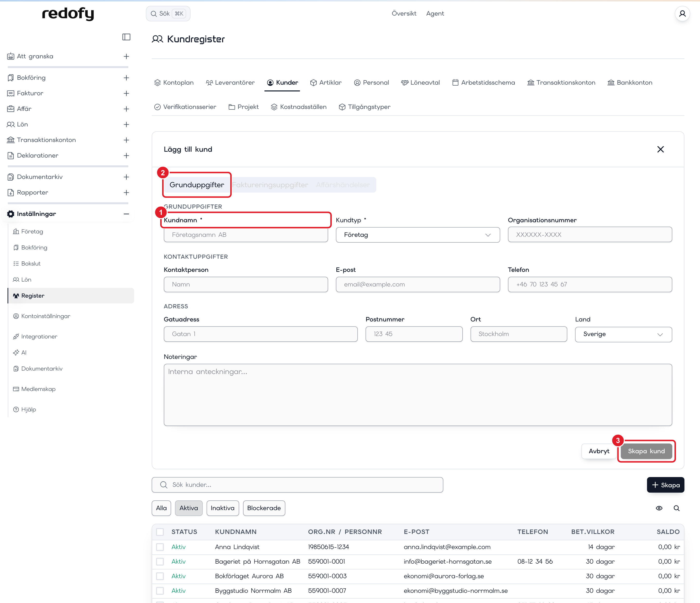The image size is (700, 603).
Task: Filter customers by Inaktiva
Action: click(222, 508)
